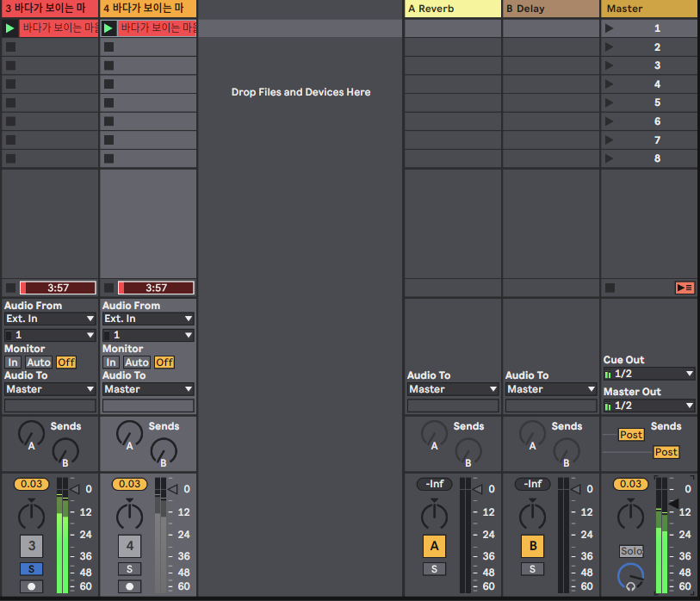Open A Reverb Audio To dropdown

click(x=453, y=389)
